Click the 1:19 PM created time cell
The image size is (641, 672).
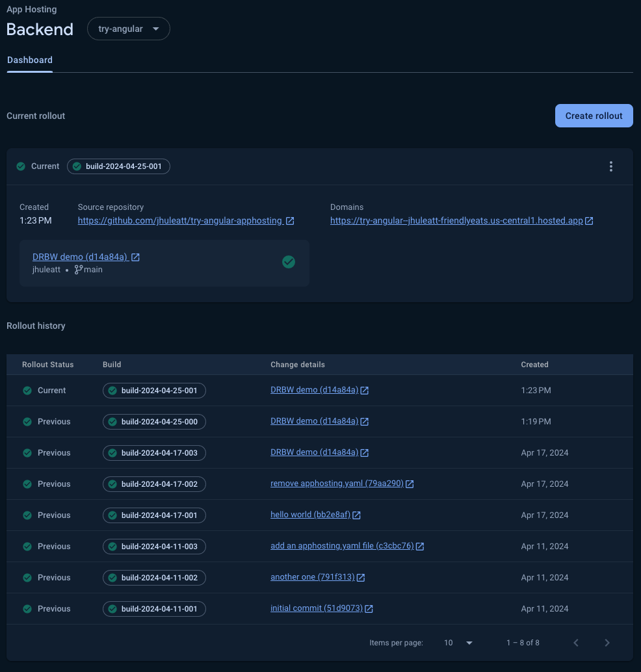[536, 422]
